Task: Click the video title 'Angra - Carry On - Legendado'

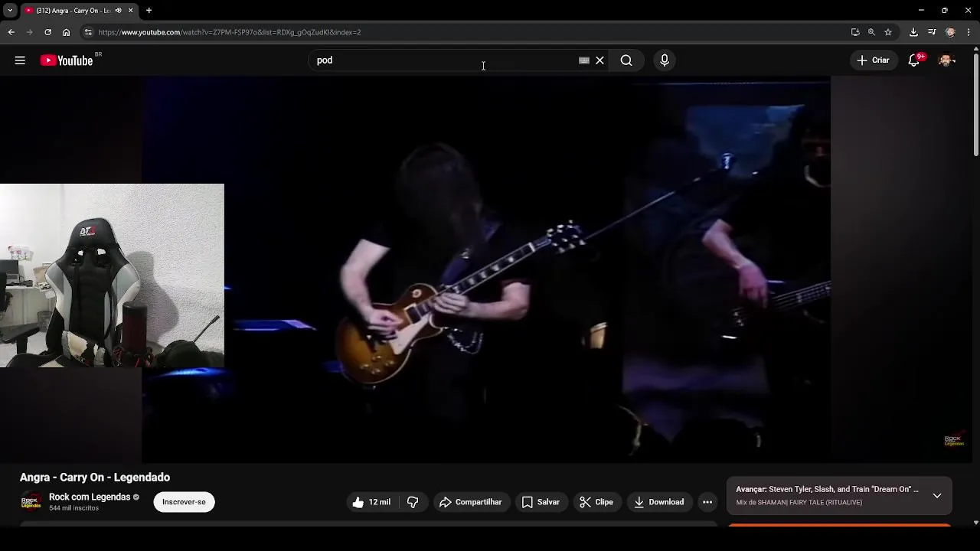Action: coord(95,478)
